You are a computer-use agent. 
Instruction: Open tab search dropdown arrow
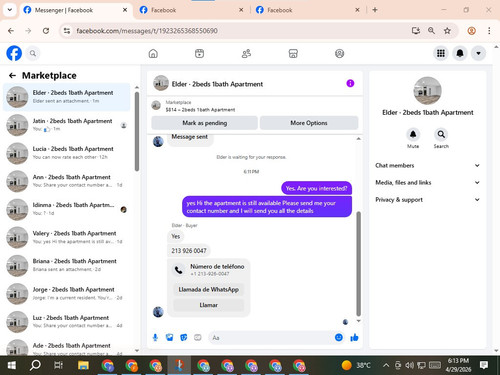tap(10, 10)
